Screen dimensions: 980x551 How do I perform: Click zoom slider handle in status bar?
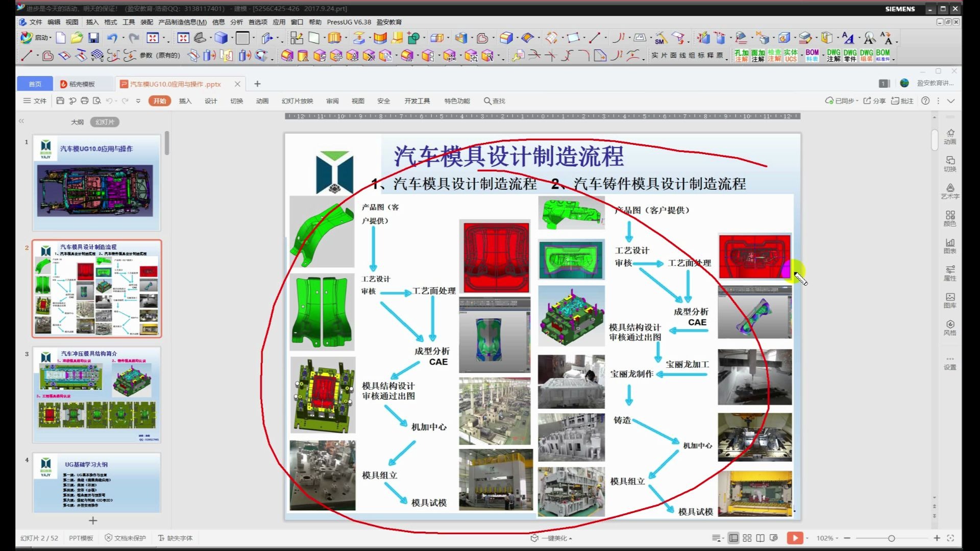(891, 538)
